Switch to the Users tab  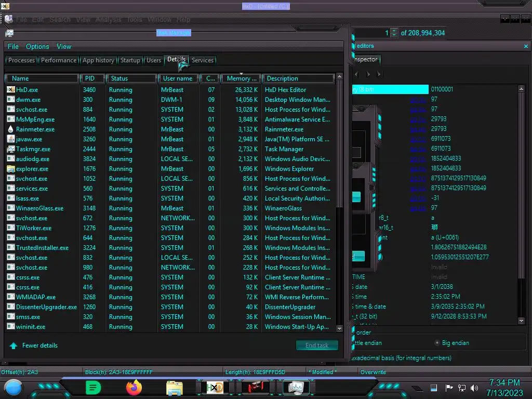point(154,60)
